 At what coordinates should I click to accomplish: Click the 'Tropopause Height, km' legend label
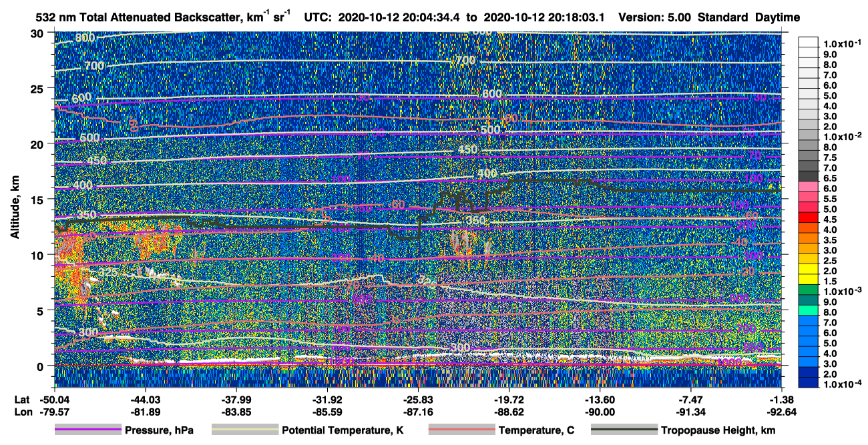[718, 430]
